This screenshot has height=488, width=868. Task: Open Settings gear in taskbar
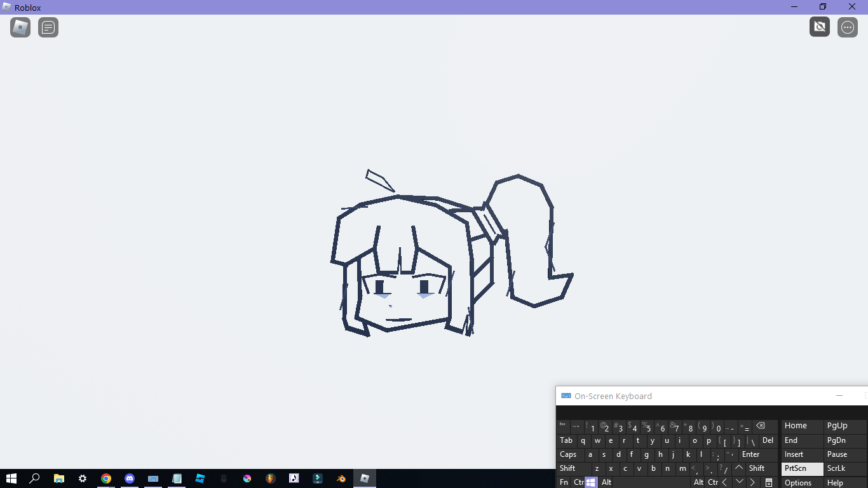point(83,478)
